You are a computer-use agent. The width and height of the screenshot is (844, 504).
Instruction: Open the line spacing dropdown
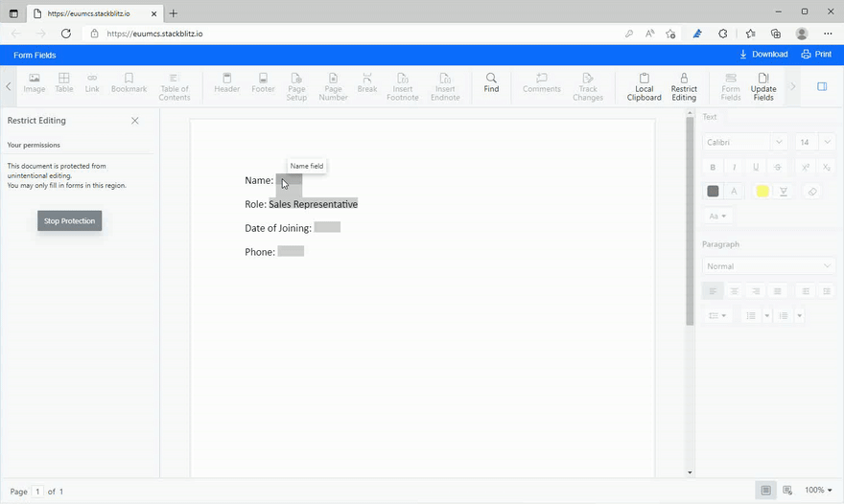click(x=717, y=316)
